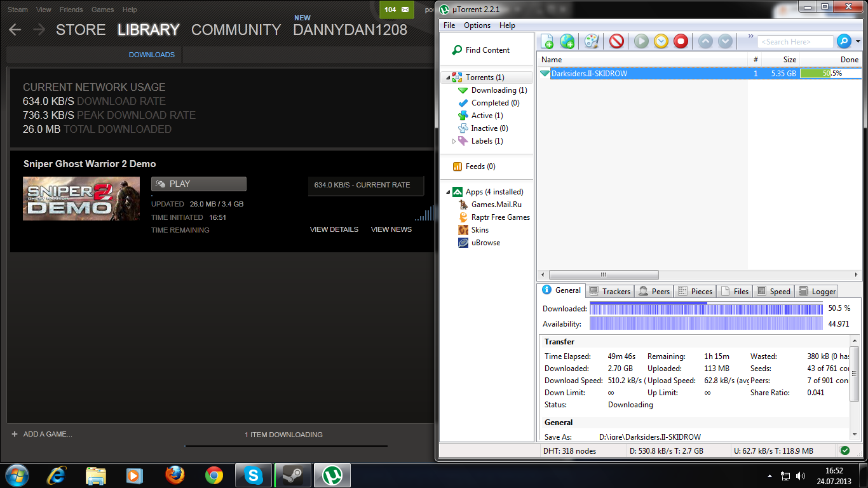The height and width of the screenshot is (488, 868).
Task: Switch to the Trackers tab
Action: pos(609,291)
